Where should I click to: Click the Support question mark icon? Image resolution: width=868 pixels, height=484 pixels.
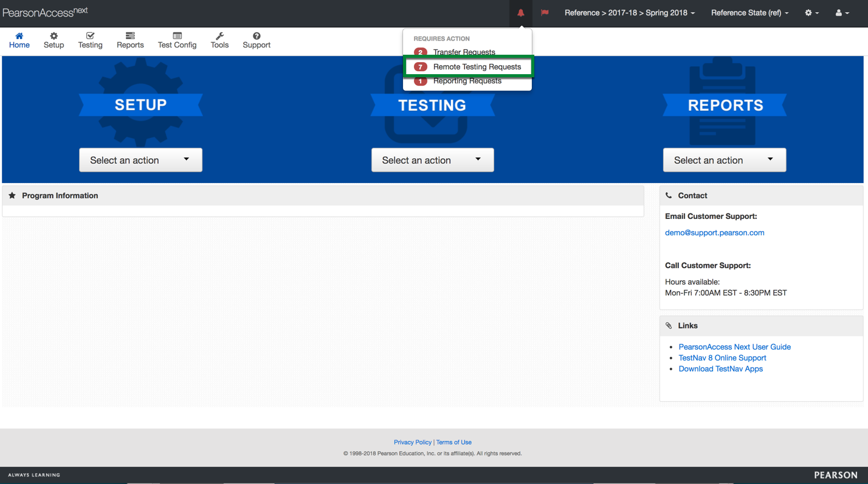[x=257, y=36]
